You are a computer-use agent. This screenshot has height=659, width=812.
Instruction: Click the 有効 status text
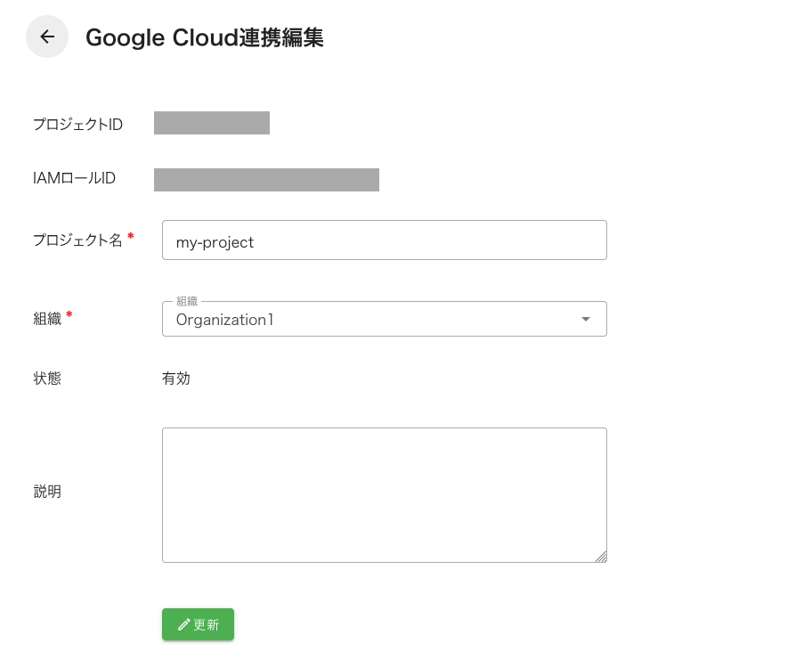(175, 378)
